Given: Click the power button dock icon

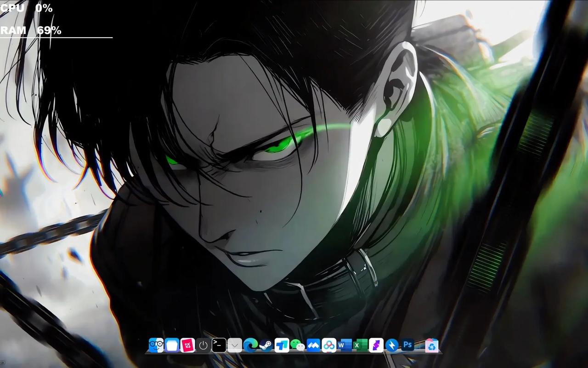Looking at the screenshot, I should (x=203, y=345).
